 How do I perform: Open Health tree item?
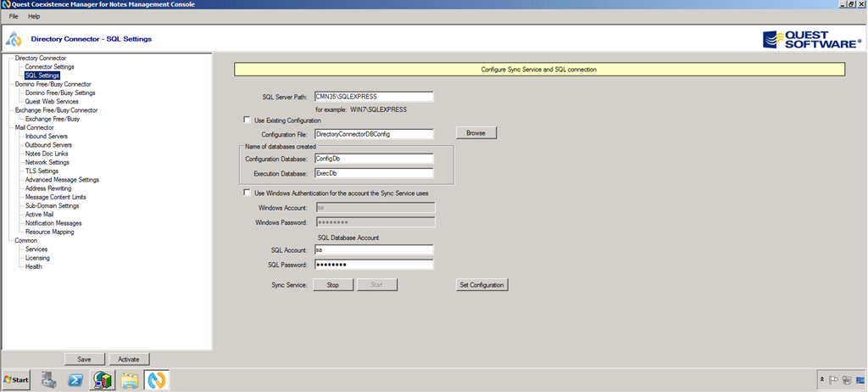(x=33, y=266)
